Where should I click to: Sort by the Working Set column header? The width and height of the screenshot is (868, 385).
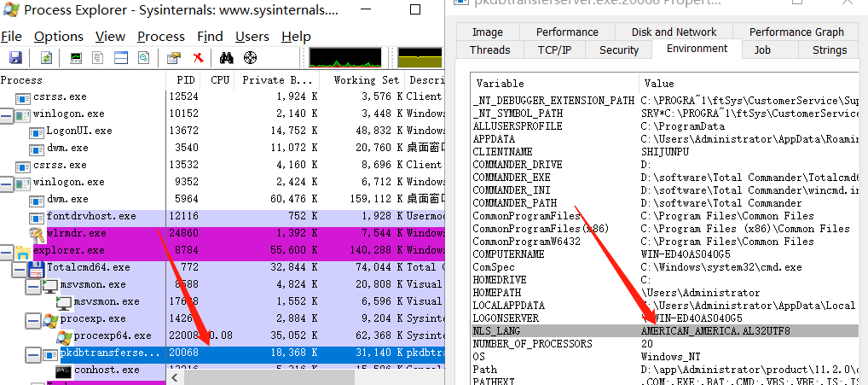point(362,80)
